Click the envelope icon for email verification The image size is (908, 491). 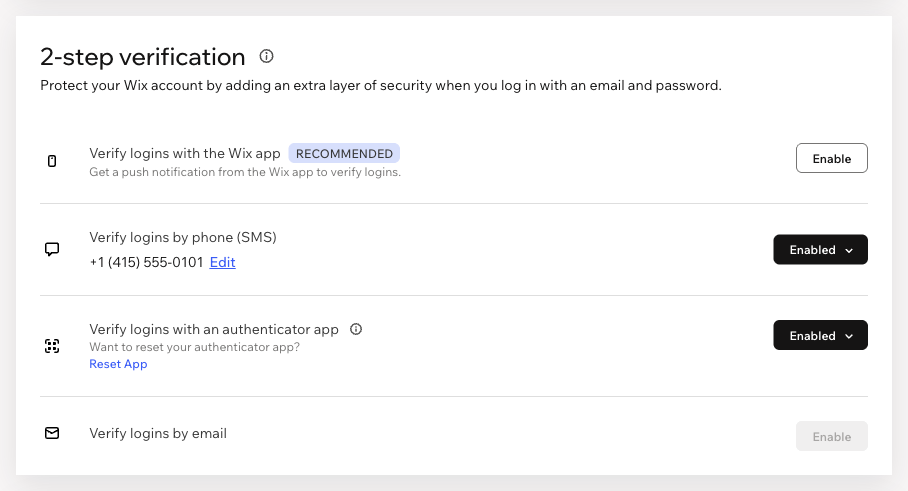pos(52,433)
